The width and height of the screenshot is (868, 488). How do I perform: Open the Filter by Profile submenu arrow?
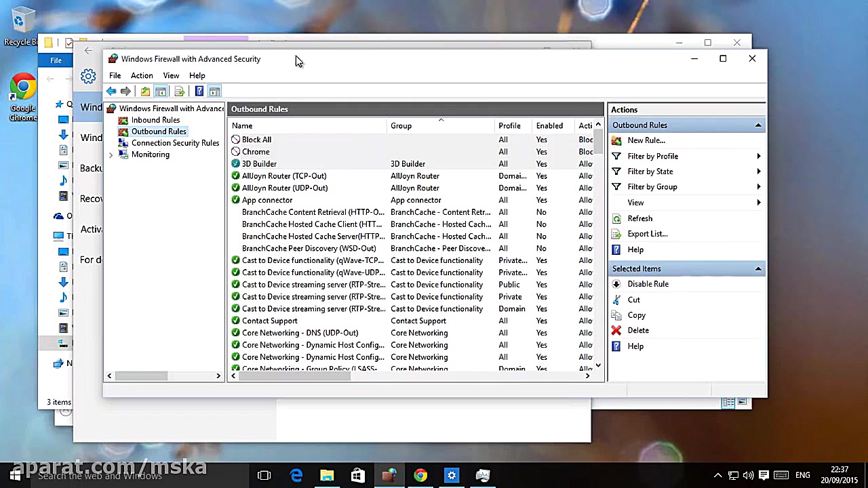758,157
